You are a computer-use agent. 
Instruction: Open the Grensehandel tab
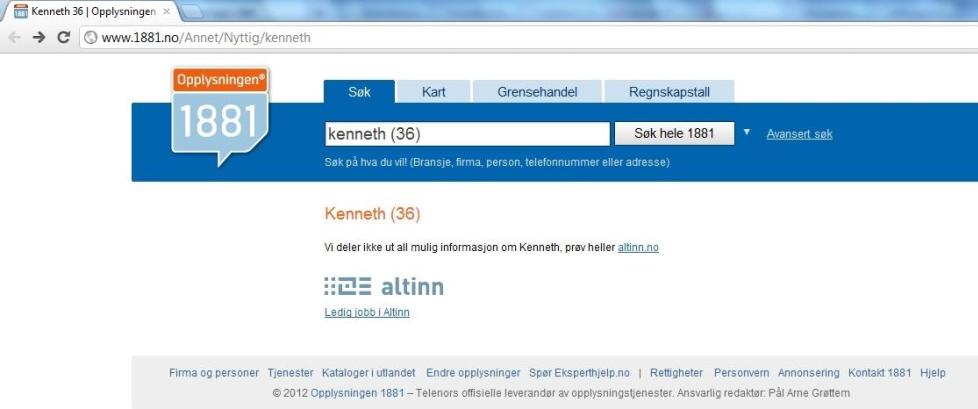click(x=537, y=92)
